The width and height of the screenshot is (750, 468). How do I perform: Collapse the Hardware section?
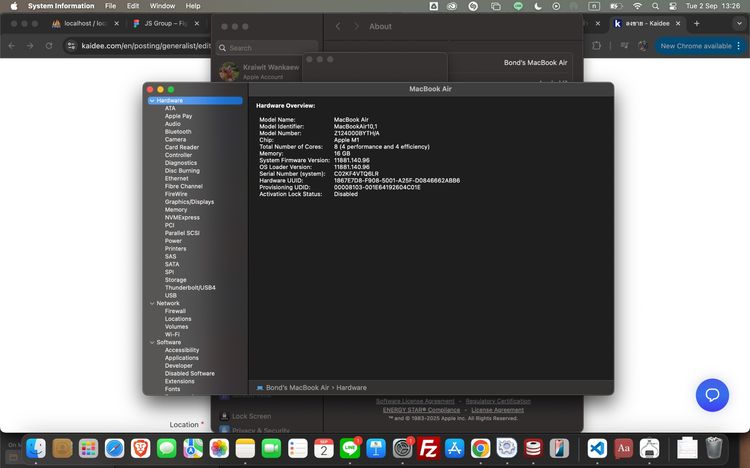152,100
